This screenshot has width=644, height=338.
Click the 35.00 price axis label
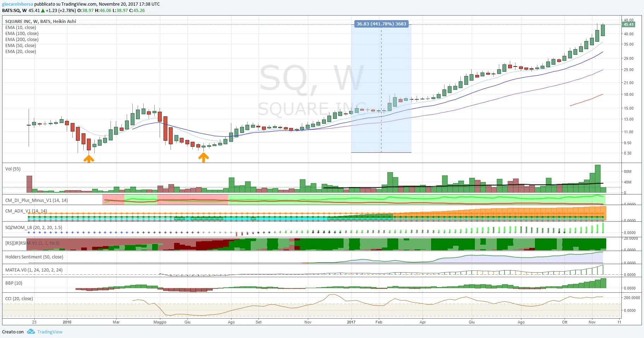[x=628, y=45]
